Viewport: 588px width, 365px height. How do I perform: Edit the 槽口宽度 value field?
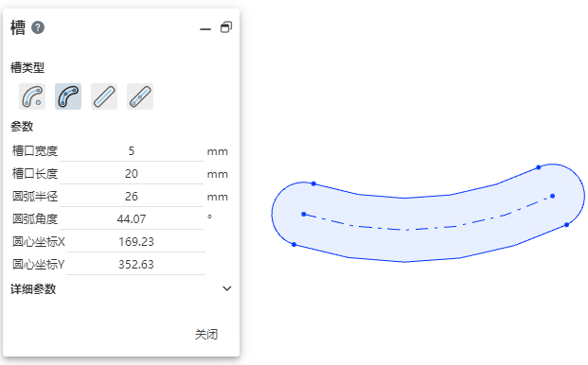[132, 151]
